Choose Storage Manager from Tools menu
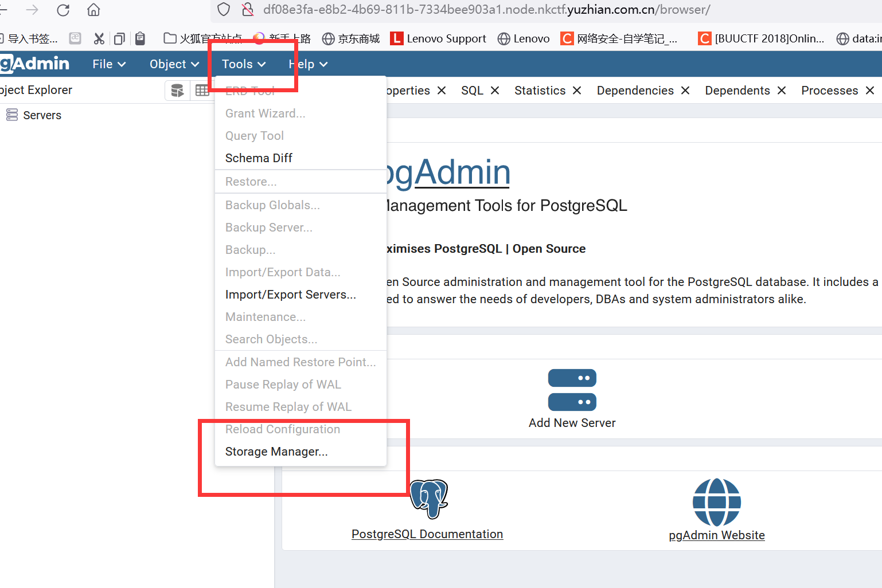This screenshot has width=882, height=588. click(300, 452)
